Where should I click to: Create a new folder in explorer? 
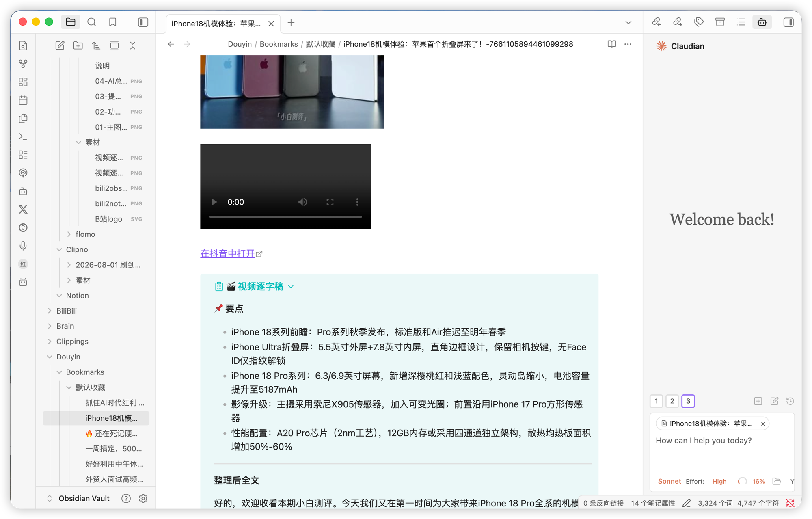(x=78, y=45)
